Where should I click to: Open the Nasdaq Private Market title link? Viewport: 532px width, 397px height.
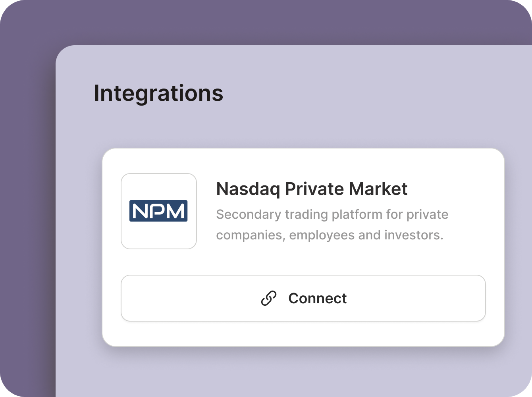(x=312, y=189)
